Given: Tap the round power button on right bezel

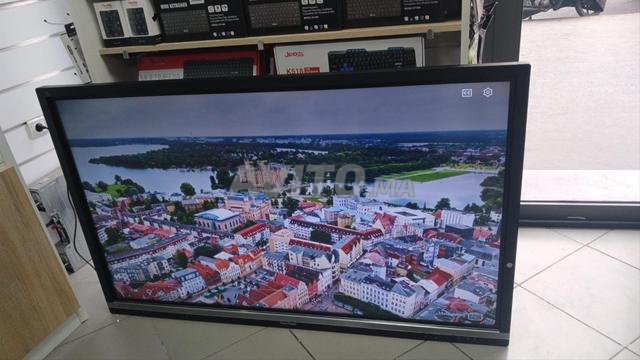Looking at the screenshot, I should 509,265.
